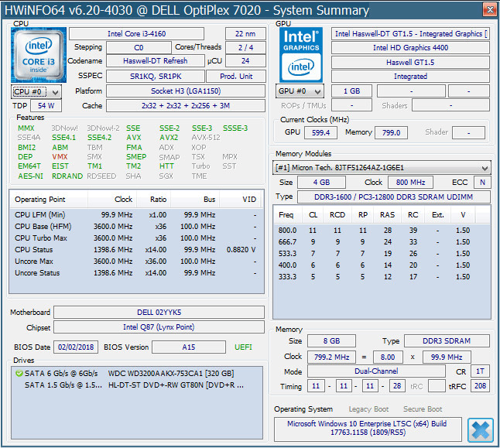The width and height of the screenshot is (500, 448).
Task: Select the 400.0 frequency timing row
Action: point(382,265)
